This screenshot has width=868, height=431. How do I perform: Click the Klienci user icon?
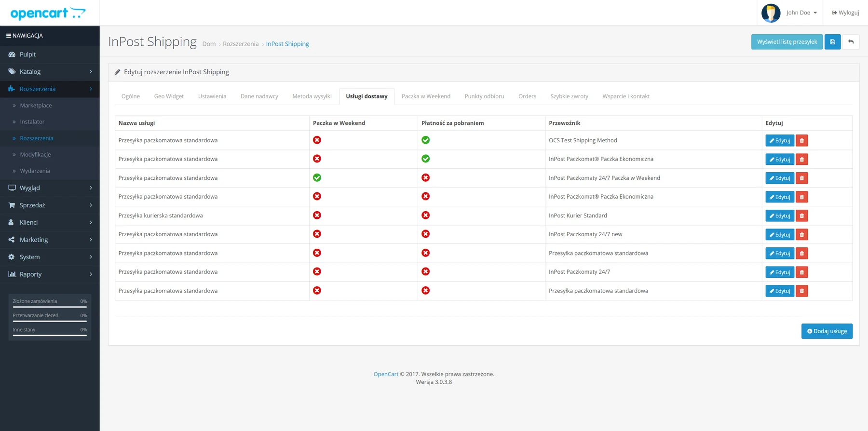pyautogui.click(x=12, y=223)
